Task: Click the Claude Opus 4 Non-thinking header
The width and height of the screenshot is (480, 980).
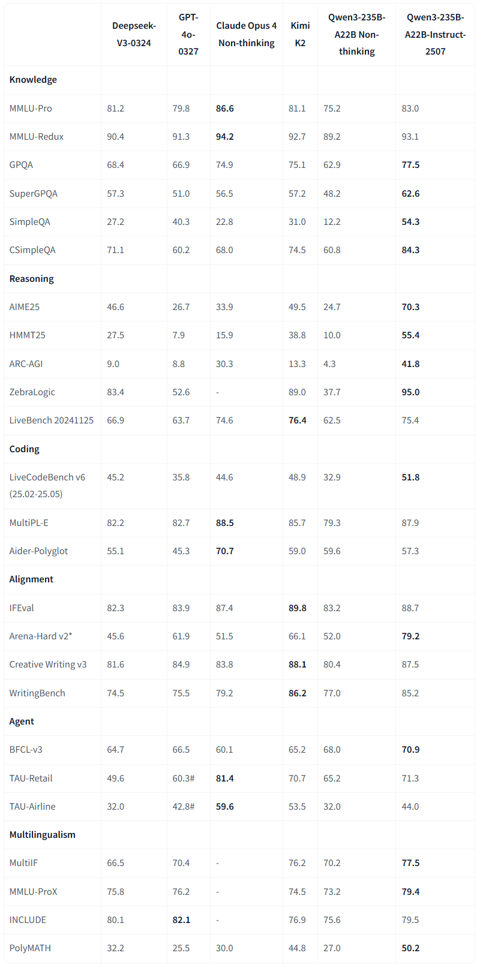Action: (x=246, y=34)
